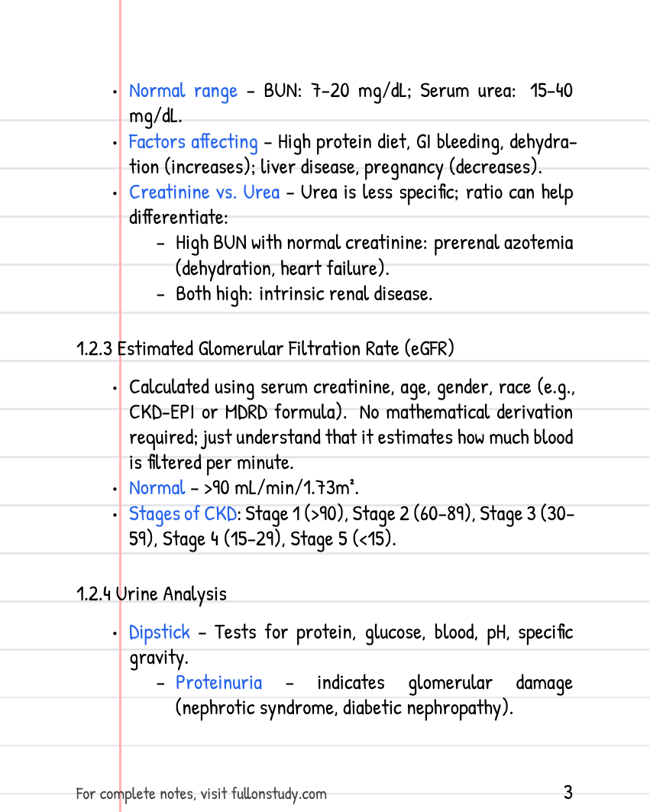The height and width of the screenshot is (812, 650).
Task: Click the blue 'Dipstick' term
Action: click(160, 632)
